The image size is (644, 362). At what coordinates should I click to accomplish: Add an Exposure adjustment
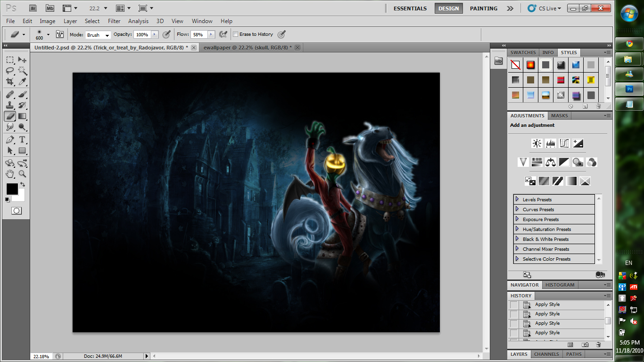(578, 143)
